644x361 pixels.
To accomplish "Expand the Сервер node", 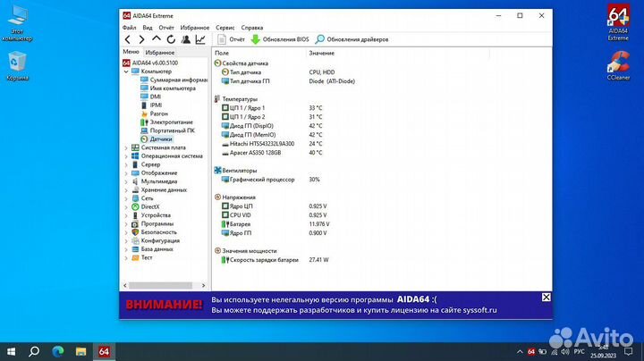I will [126, 164].
